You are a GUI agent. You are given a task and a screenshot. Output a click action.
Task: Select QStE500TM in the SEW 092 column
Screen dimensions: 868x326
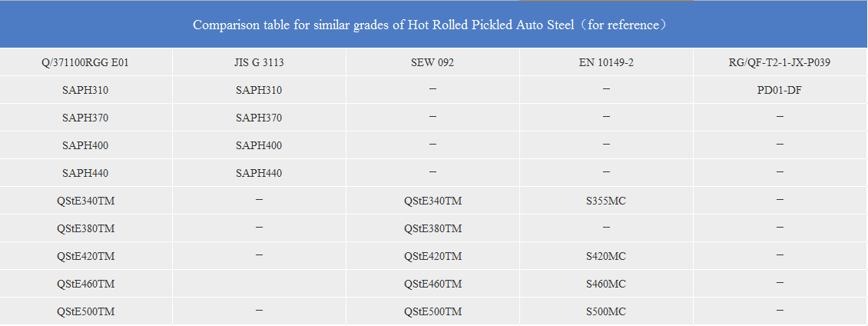click(432, 311)
